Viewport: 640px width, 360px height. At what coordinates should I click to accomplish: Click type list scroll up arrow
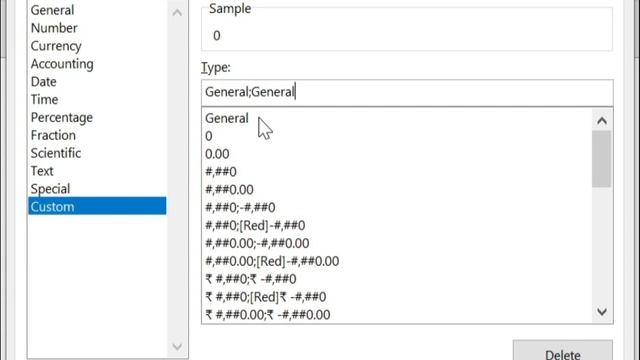602,121
